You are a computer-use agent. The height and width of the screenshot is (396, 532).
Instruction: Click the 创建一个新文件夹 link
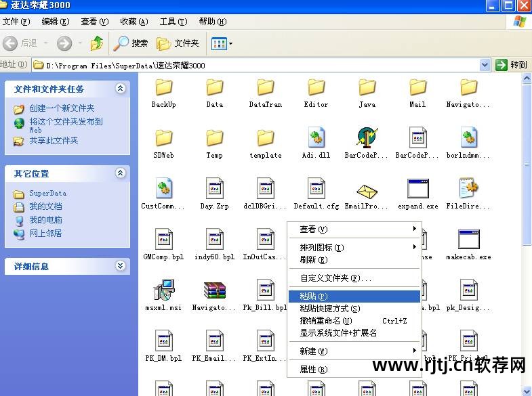[61, 108]
